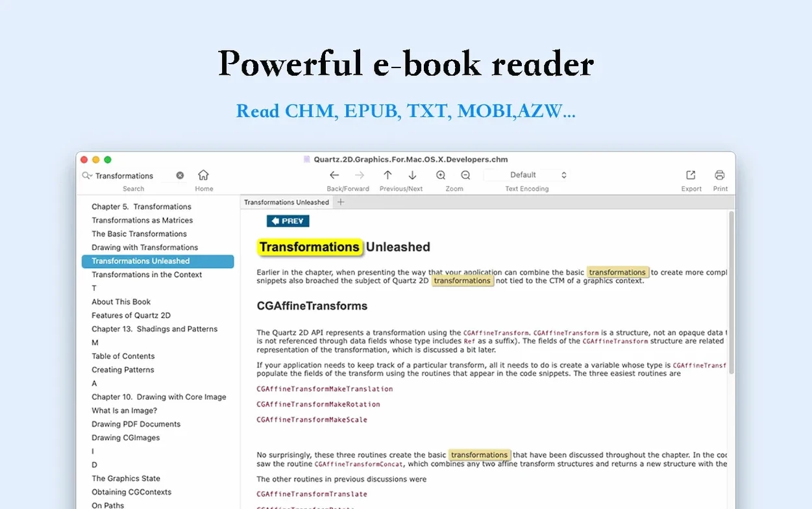Select the 'D' sidebar entry
This screenshot has width=812, height=509.
pos(94,466)
